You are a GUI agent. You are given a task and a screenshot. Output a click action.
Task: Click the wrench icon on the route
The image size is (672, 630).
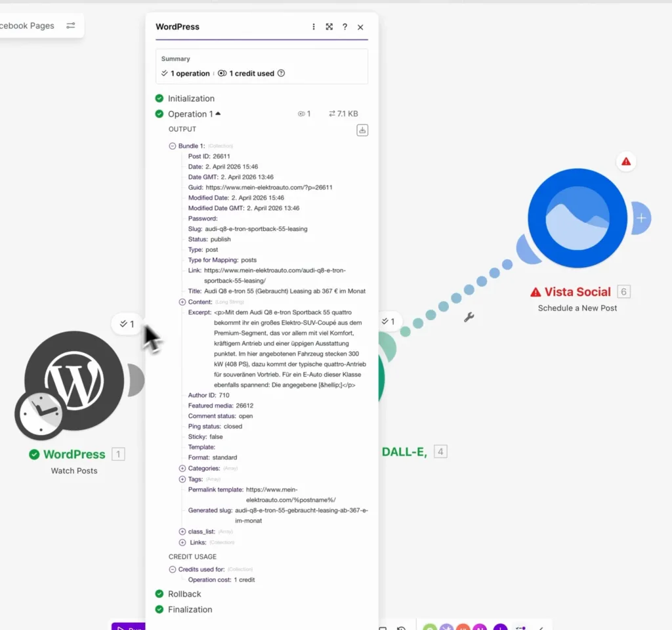(469, 317)
